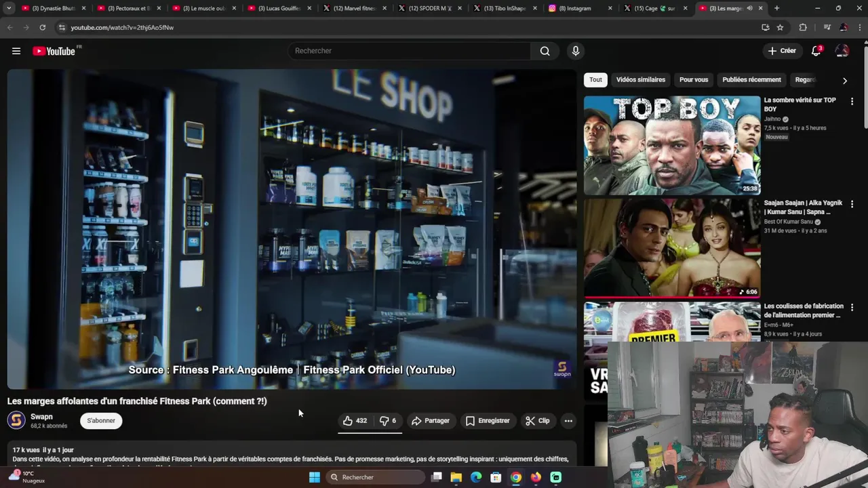Switch to the Marvel fitness tab
This screenshot has width=868, height=488.
(x=353, y=8)
